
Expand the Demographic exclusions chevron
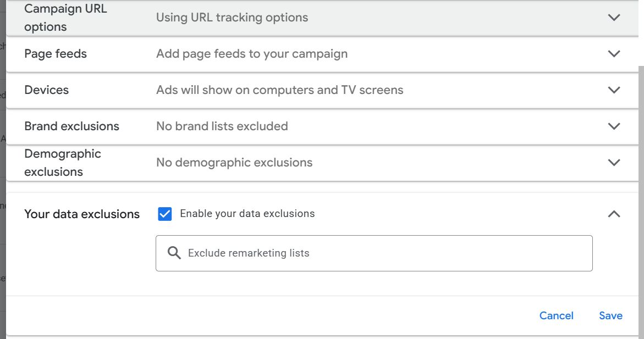(614, 162)
